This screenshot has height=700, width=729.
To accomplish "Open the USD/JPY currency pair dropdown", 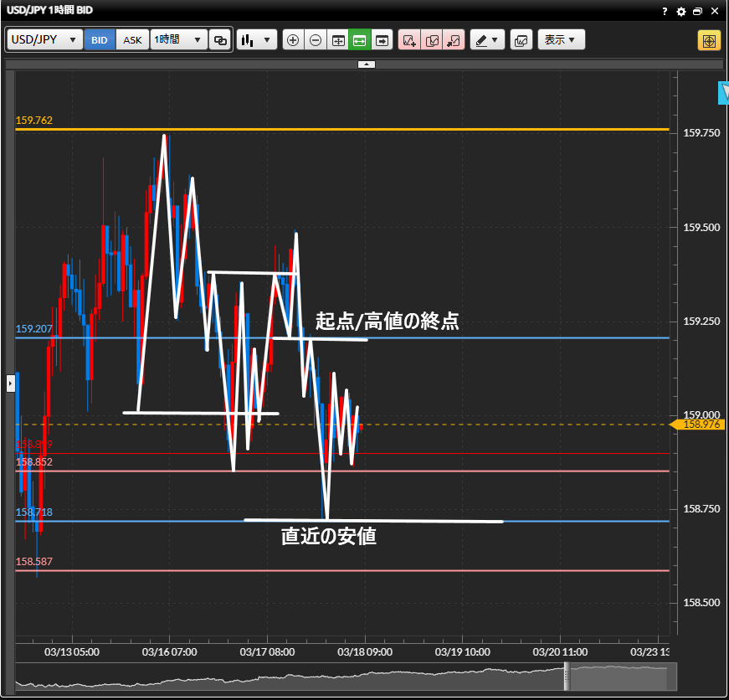I will tap(45, 39).
